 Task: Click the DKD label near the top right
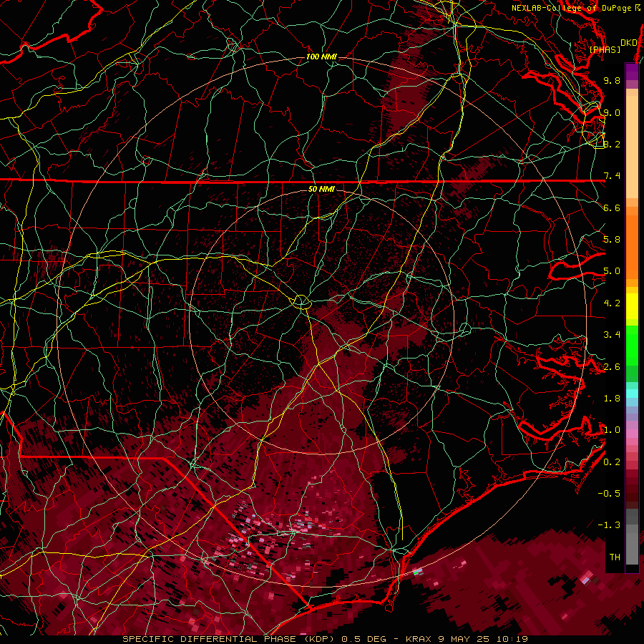[628, 43]
